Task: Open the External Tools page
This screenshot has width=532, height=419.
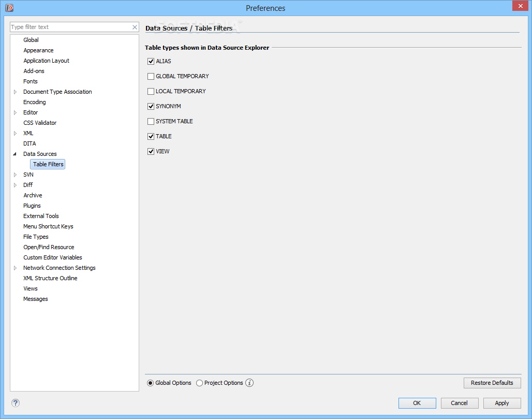Action: tap(41, 216)
